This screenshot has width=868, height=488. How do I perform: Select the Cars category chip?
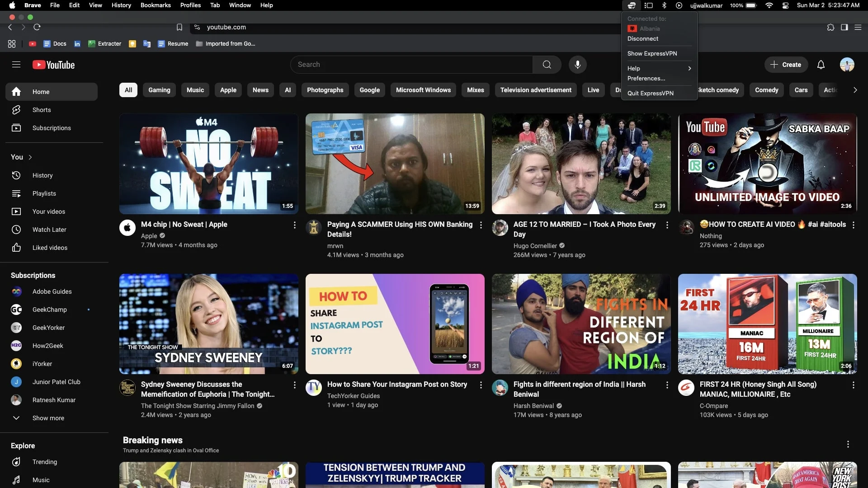801,90
